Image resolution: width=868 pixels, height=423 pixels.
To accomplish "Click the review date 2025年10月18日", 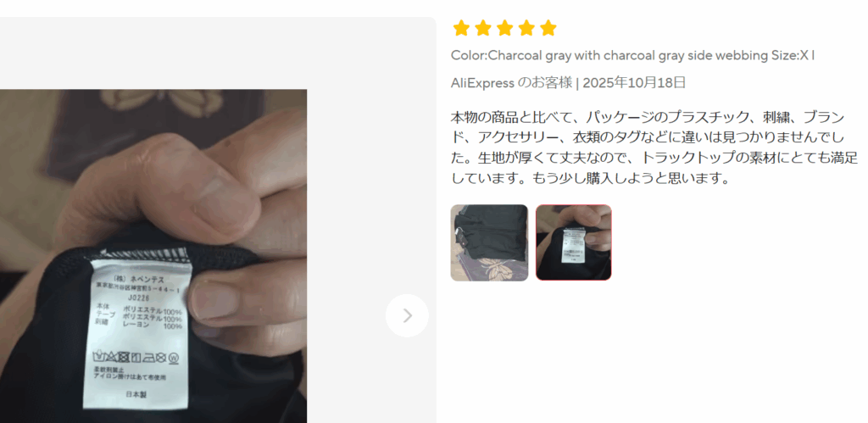I will click(x=634, y=83).
